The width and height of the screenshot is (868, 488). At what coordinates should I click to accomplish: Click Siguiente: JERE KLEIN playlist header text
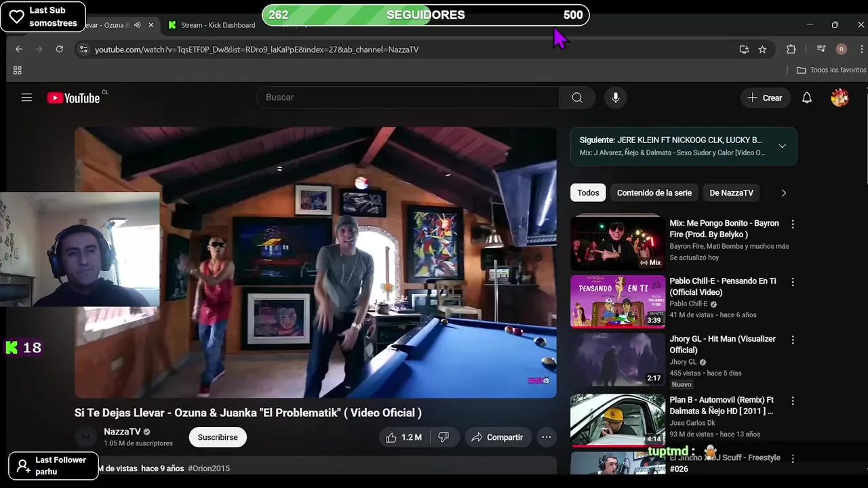(x=671, y=140)
